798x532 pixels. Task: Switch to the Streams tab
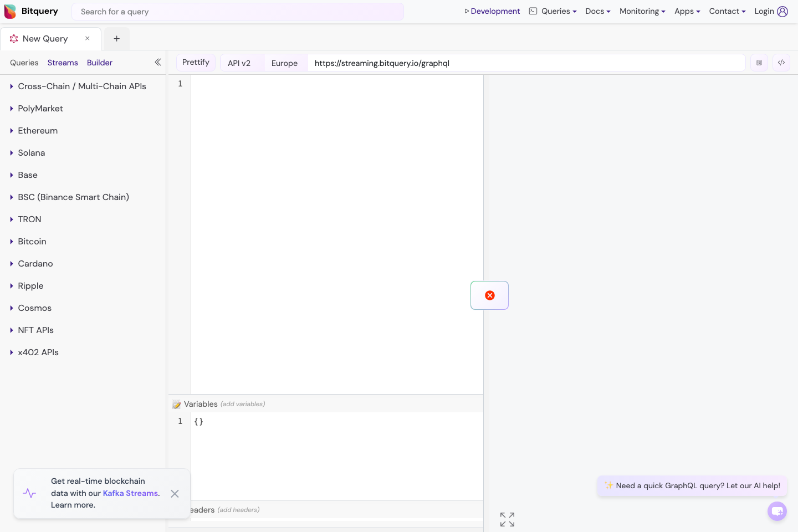coord(63,63)
